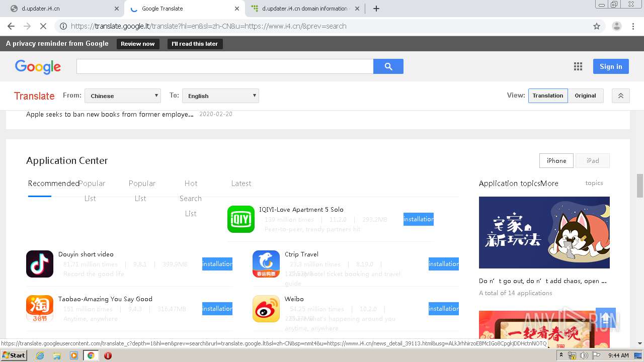Click the Application topics label
This screenshot has height=362, width=644.
509,184
